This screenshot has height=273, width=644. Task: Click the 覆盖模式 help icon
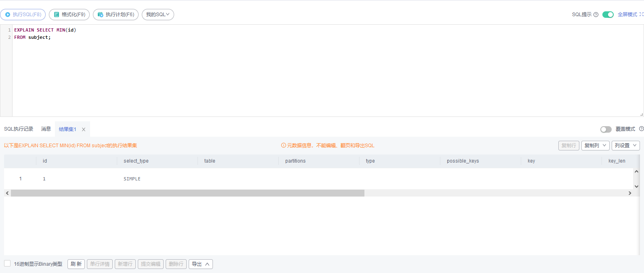642,129
